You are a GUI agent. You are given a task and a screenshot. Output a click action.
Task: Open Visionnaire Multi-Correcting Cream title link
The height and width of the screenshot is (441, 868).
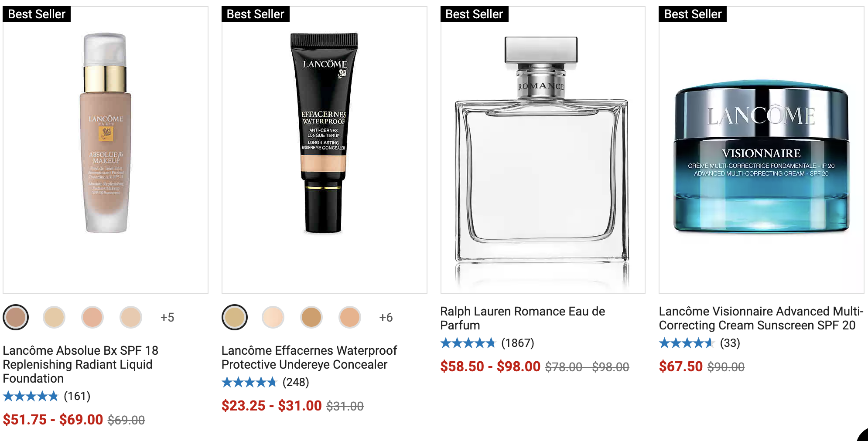tap(761, 318)
